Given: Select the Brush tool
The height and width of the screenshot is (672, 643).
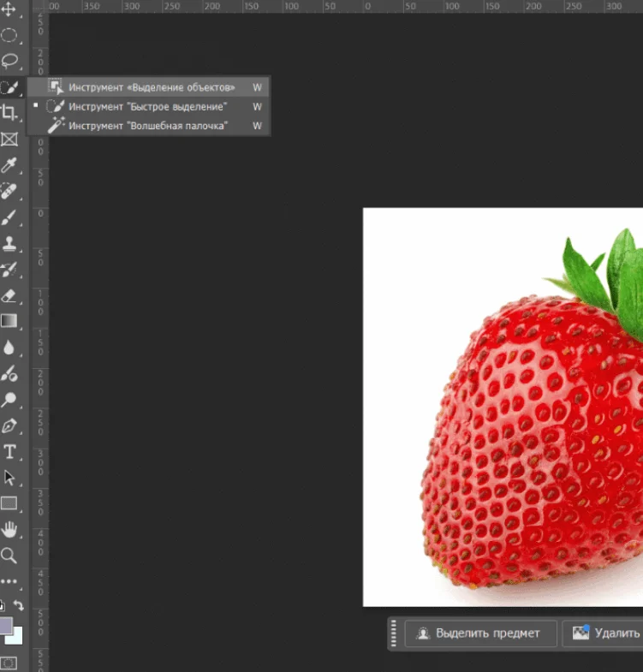Looking at the screenshot, I should coord(9,217).
